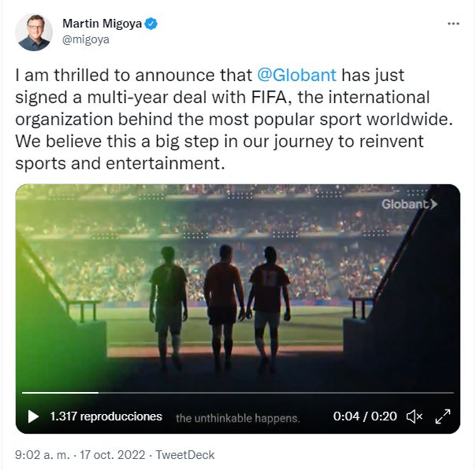This screenshot has width=476, height=470.
Task: Click the caption "the unthinkable happens."
Action: pyautogui.click(x=237, y=418)
